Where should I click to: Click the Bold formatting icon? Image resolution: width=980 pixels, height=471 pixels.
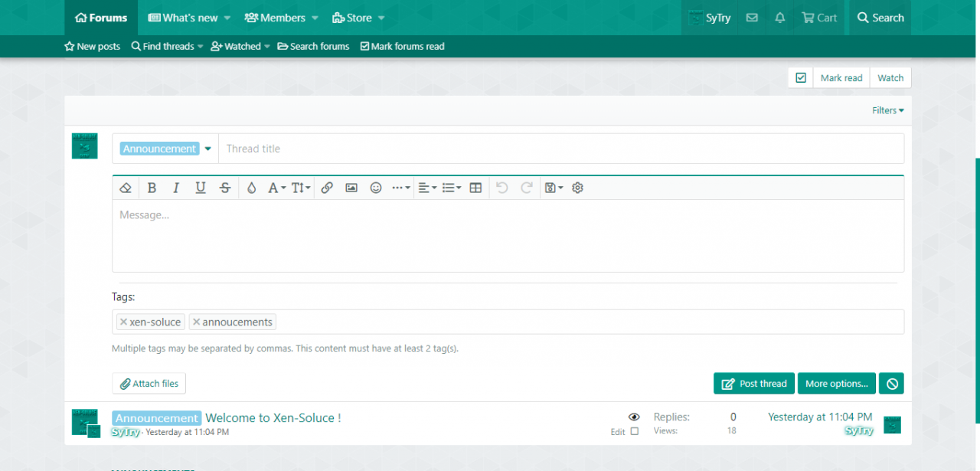pyautogui.click(x=152, y=188)
